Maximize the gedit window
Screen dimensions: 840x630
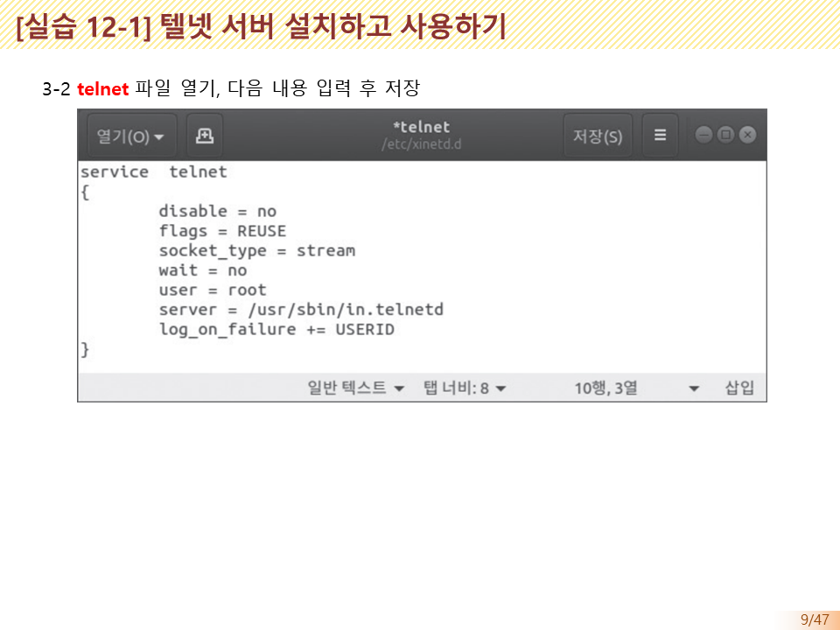click(x=724, y=135)
